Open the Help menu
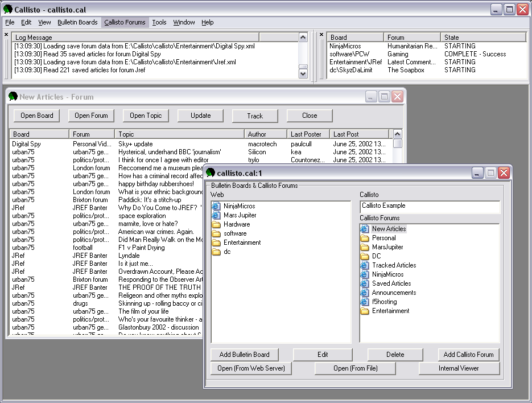Viewport: 532px width, 403px height. tap(207, 22)
